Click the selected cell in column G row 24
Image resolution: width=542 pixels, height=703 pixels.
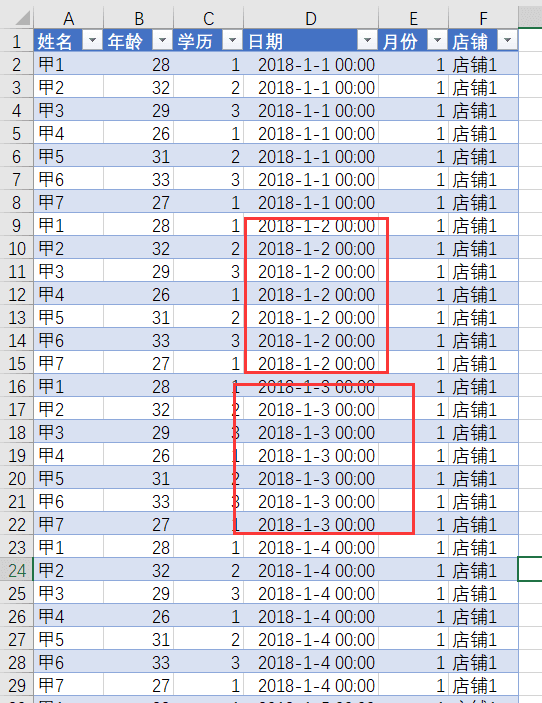pos(530,569)
